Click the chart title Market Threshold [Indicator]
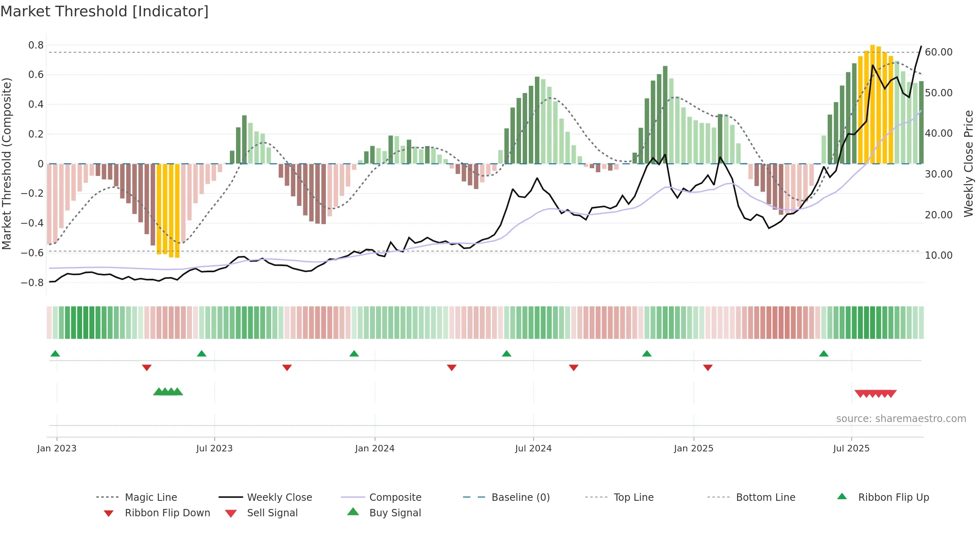The height and width of the screenshot is (551, 980). point(105,11)
